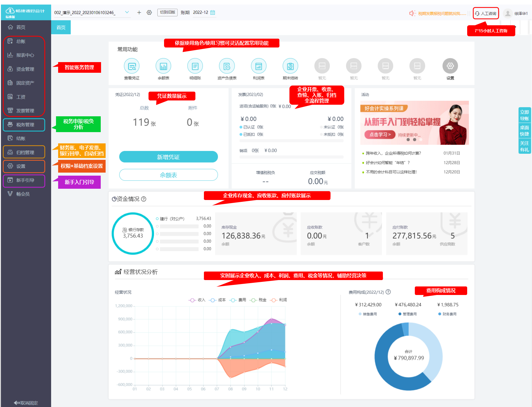This screenshot has width=532, height=407.
Task: Toggle the 财务费用 legend entry
Action: pos(447,314)
